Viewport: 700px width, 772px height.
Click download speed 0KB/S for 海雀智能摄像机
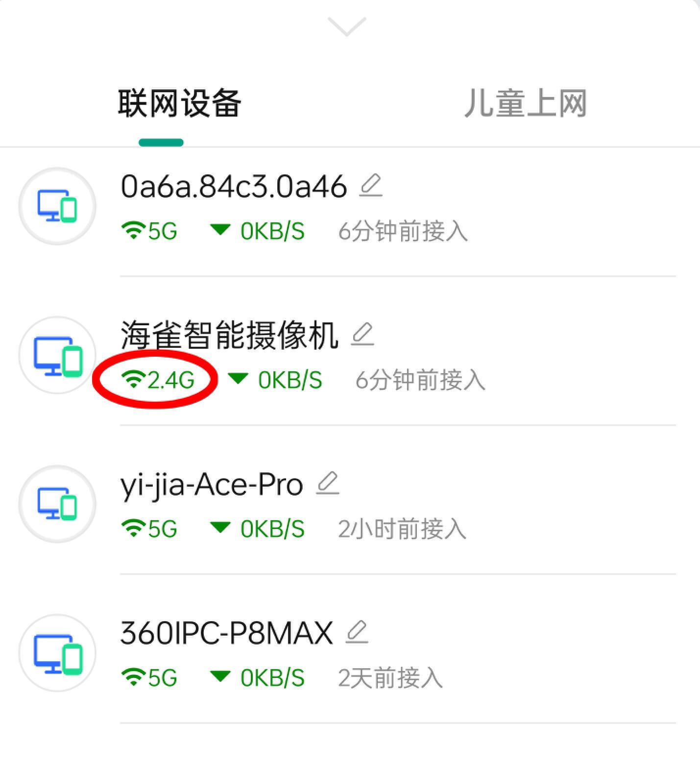290,380
